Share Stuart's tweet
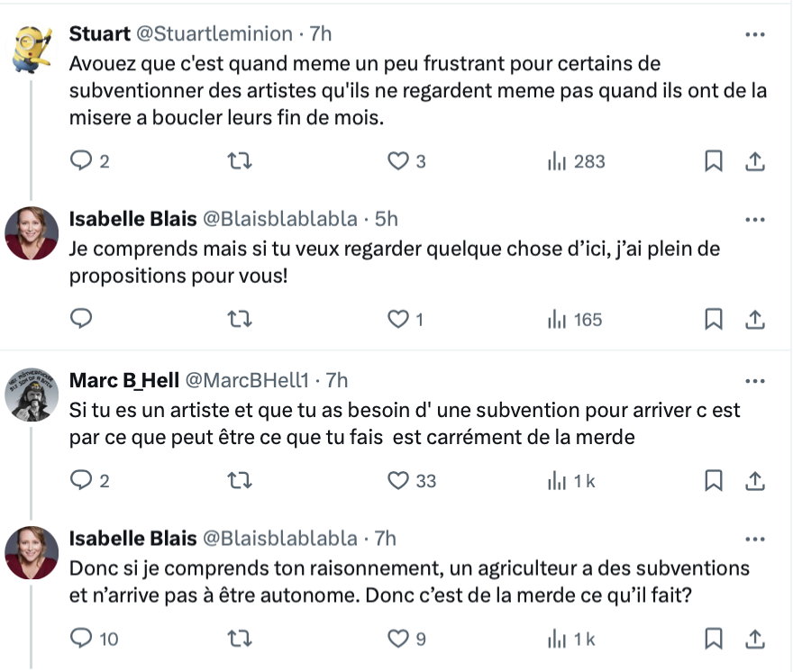This screenshot has width=793, height=672. click(754, 161)
